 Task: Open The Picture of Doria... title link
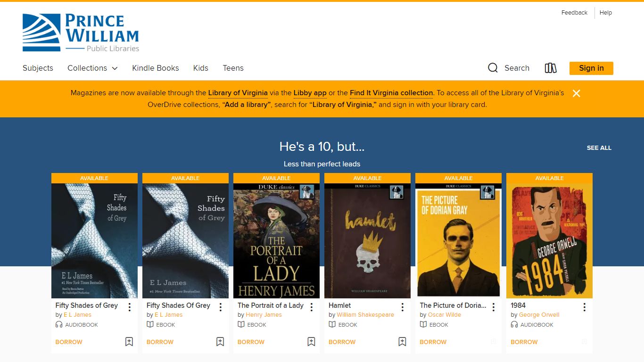(453, 305)
